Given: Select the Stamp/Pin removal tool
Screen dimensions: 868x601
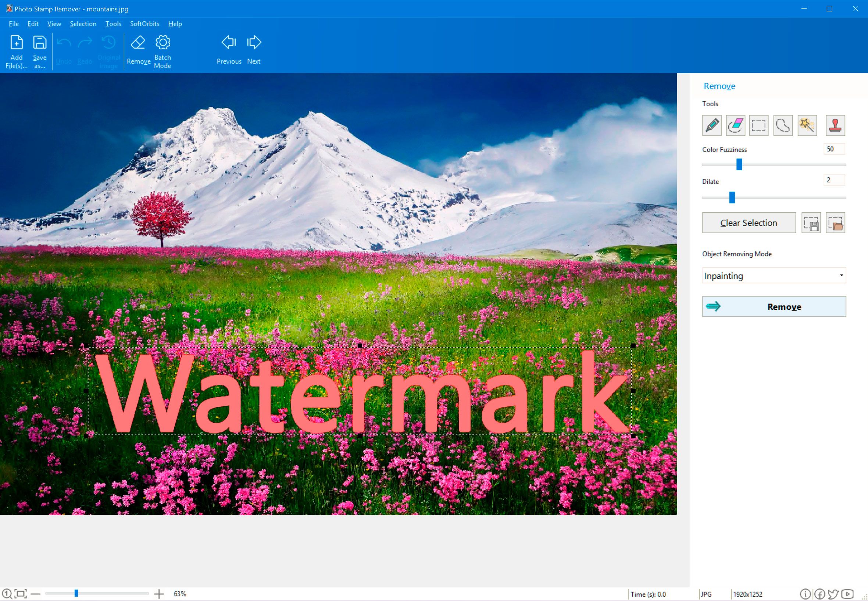Looking at the screenshot, I should pyautogui.click(x=835, y=124).
